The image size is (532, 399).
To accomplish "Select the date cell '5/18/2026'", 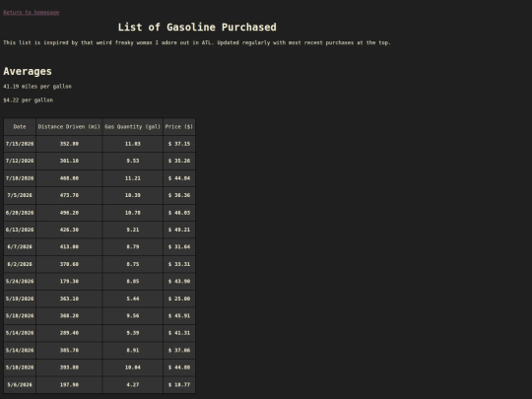I will point(20,316).
